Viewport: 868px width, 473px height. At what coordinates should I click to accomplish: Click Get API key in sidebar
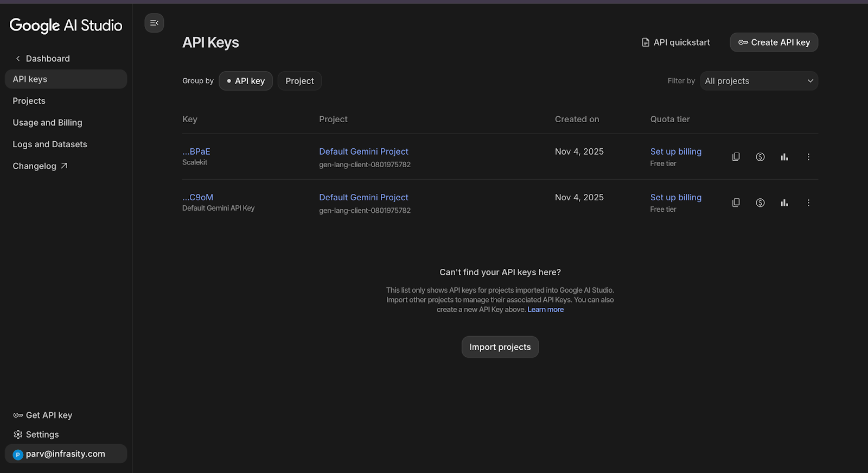pos(43,415)
